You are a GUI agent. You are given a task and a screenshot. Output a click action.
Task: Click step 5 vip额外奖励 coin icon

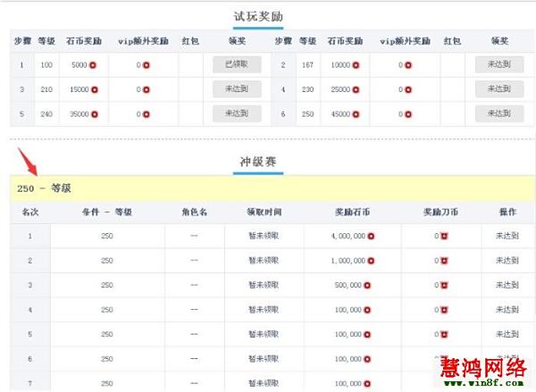click(x=147, y=114)
